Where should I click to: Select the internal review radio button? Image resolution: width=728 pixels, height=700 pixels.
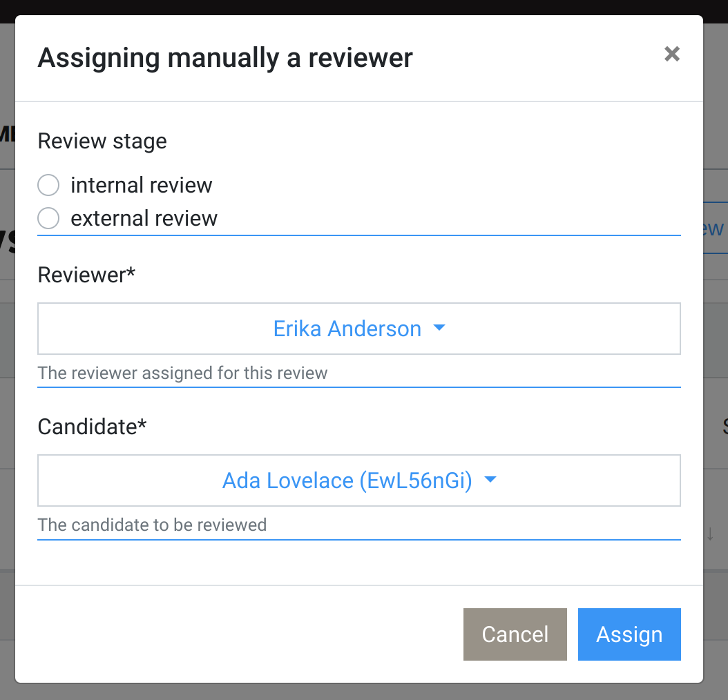click(x=48, y=186)
